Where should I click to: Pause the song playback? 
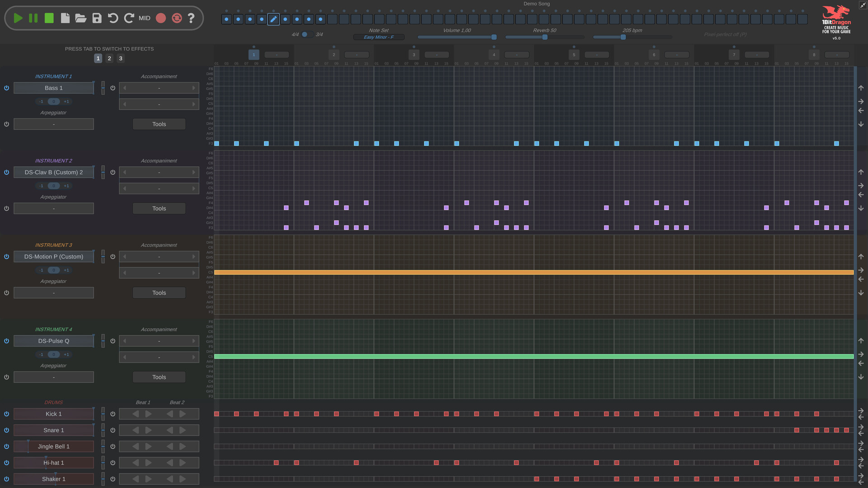click(x=33, y=18)
